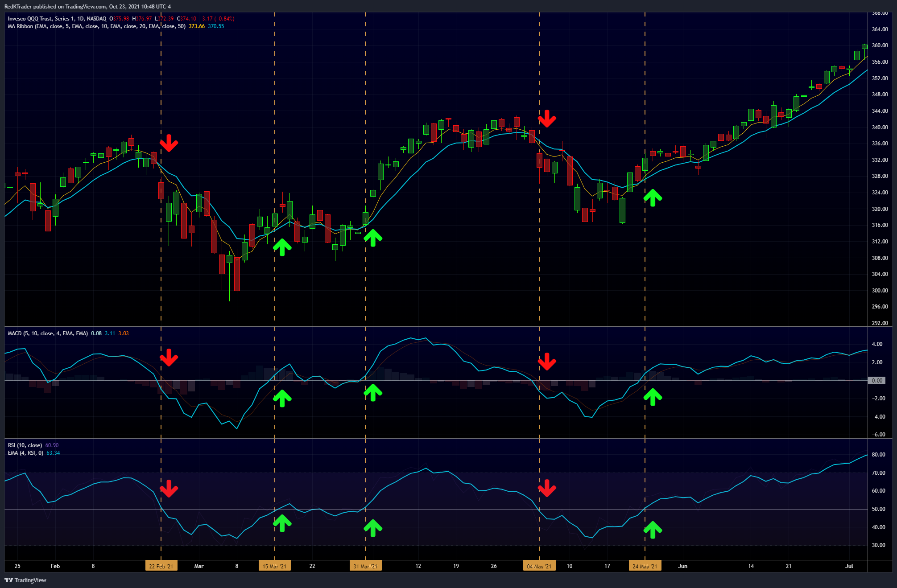Click the 15 Mar '21 date marker
897x588 pixels.
(x=274, y=566)
